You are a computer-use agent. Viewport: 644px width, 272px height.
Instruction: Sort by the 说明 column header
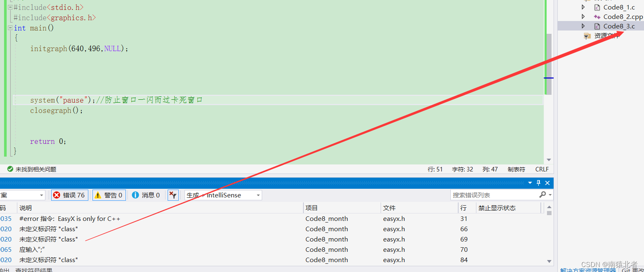click(x=160, y=208)
